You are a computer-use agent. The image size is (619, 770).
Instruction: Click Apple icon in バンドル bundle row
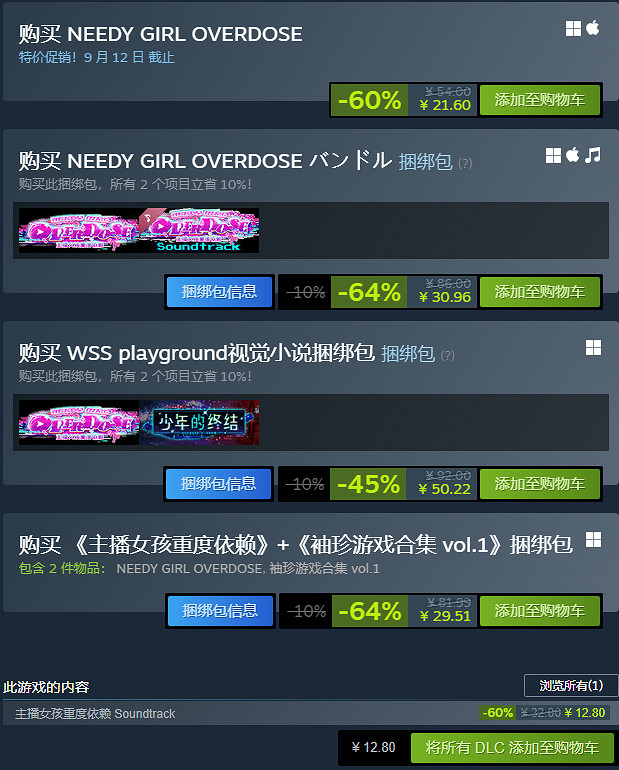tap(572, 155)
